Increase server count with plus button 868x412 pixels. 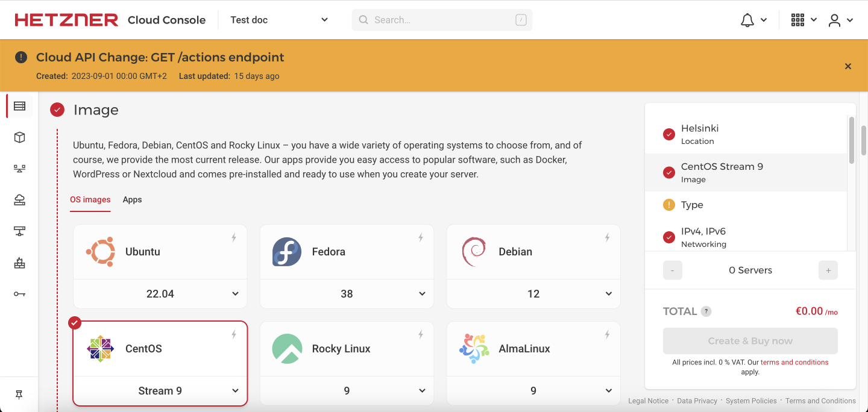click(828, 270)
